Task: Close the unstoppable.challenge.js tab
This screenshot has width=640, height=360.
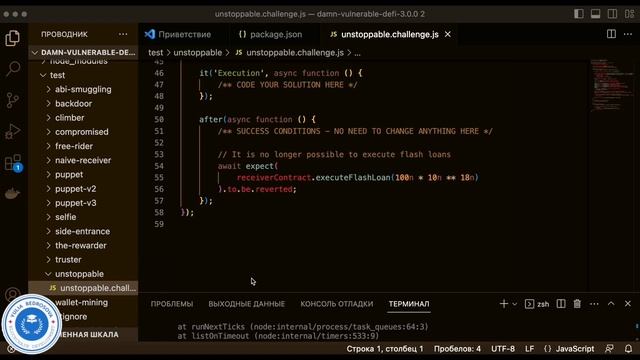Action: (448, 34)
